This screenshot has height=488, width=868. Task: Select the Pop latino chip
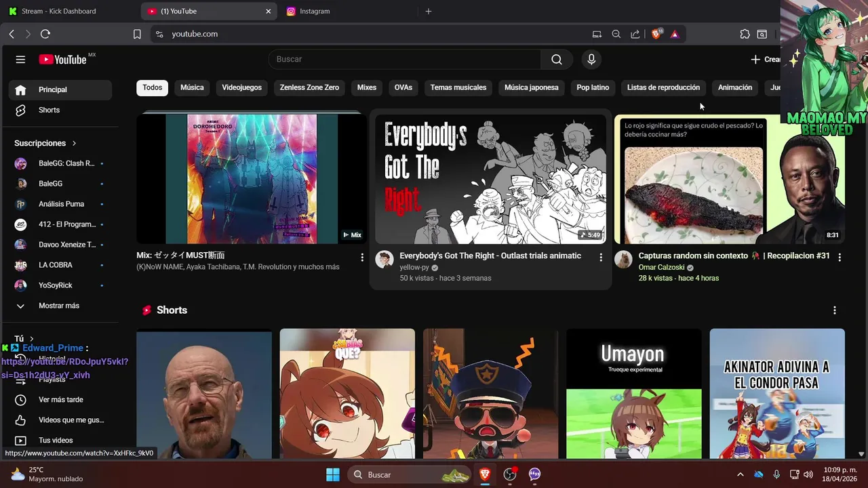[x=593, y=88]
